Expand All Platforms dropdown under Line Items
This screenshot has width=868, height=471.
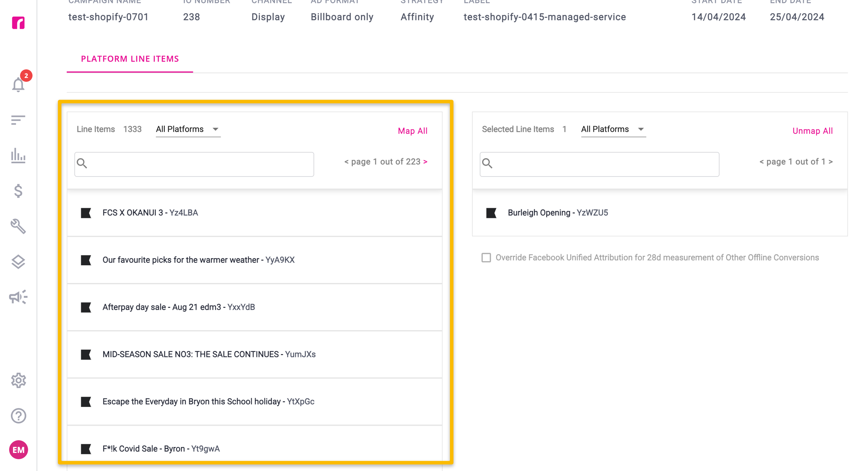188,129
